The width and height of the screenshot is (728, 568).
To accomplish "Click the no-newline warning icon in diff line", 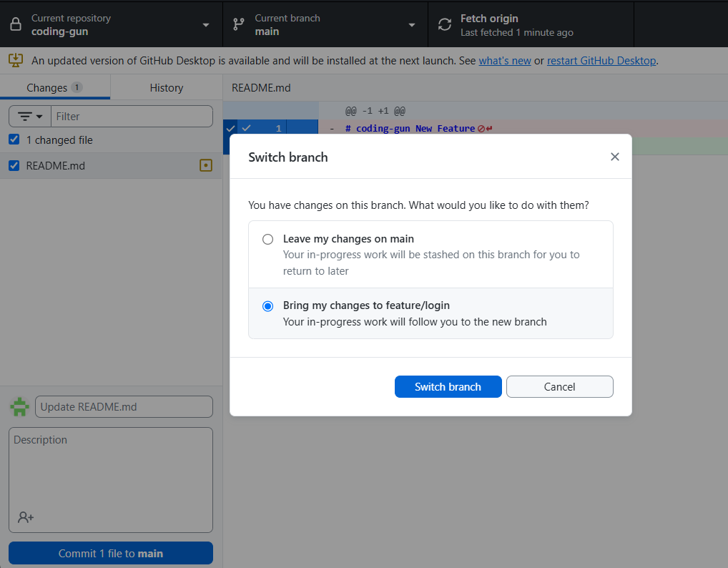I will click(481, 129).
